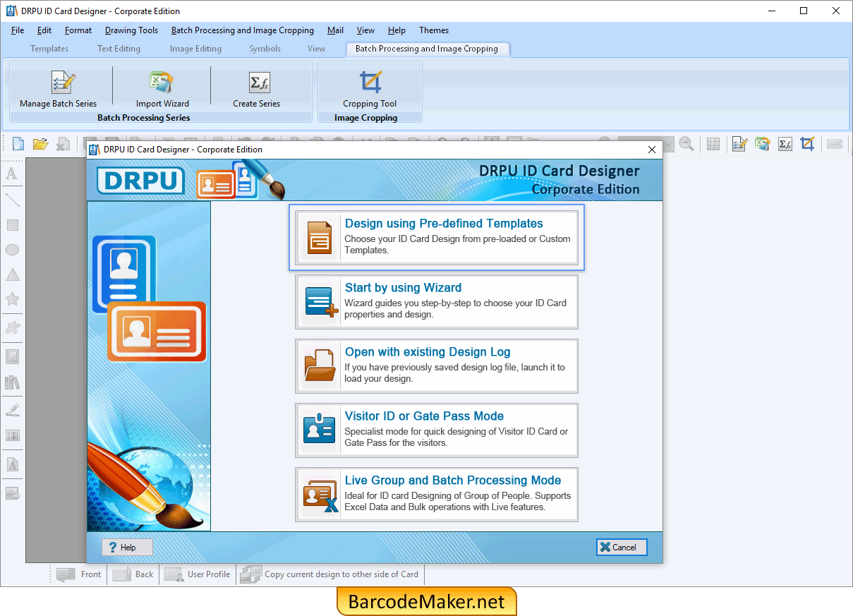Switch to the Image Editing ribbon tab
The image size is (853, 616).
[x=195, y=49]
